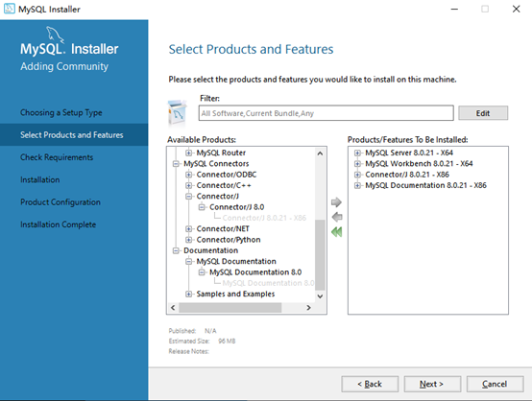Click the right arrow to add product
The width and height of the screenshot is (532, 401).
[x=336, y=202]
